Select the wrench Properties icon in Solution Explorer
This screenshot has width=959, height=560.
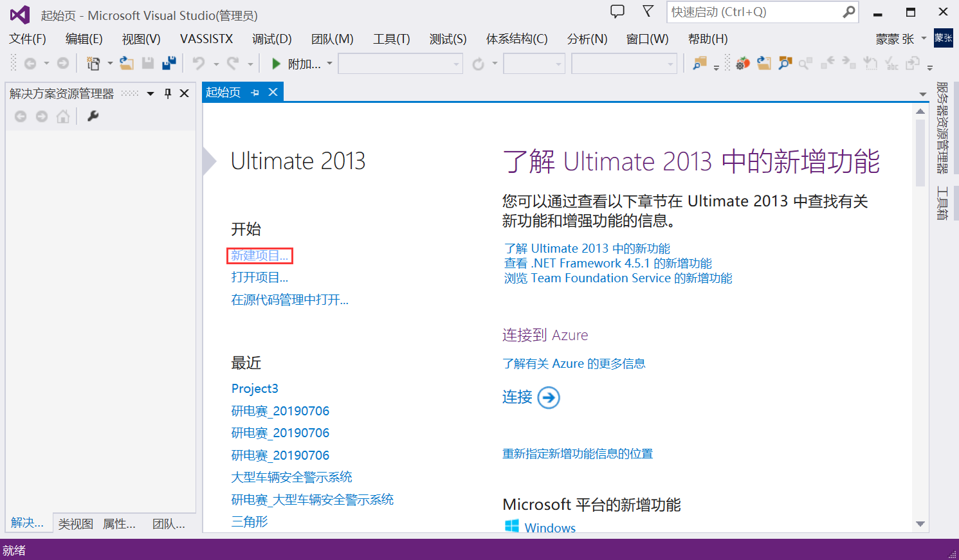click(x=93, y=116)
